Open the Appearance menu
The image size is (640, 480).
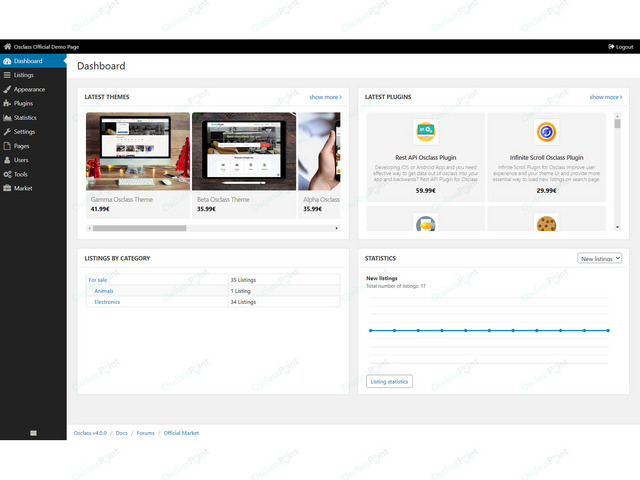[33, 89]
